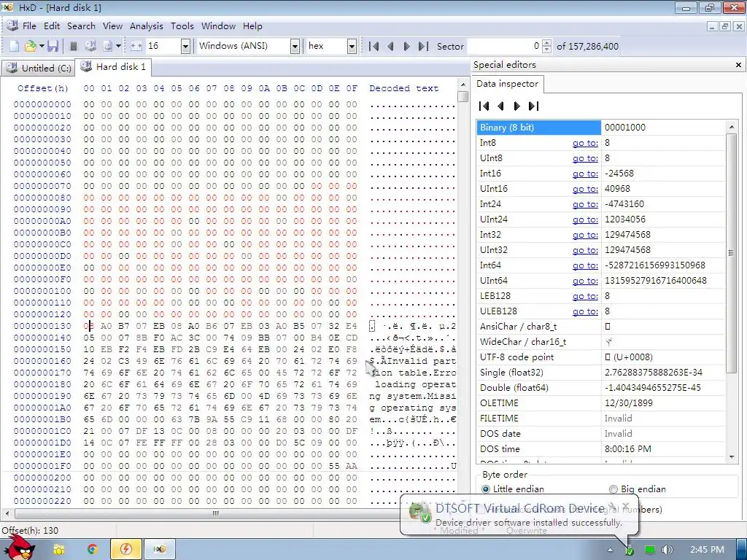Open the Help menu
The image size is (747, 560).
click(x=252, y=26)
